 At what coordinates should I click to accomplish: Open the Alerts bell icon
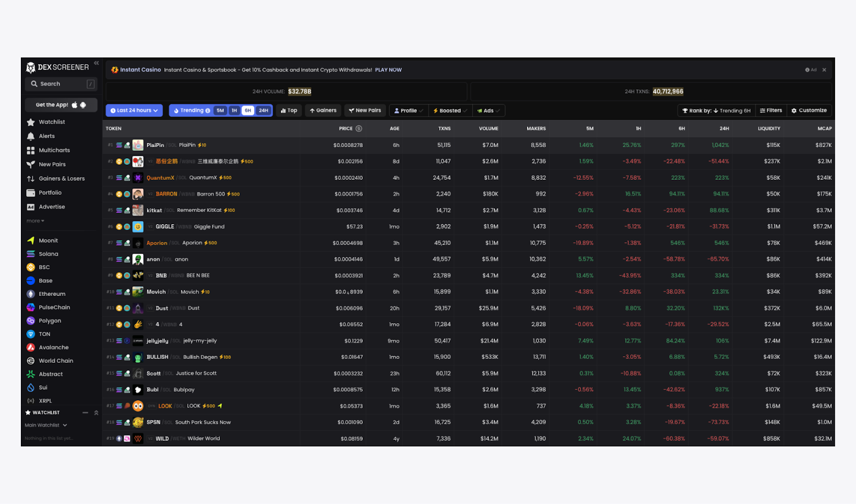coord(32,136)
